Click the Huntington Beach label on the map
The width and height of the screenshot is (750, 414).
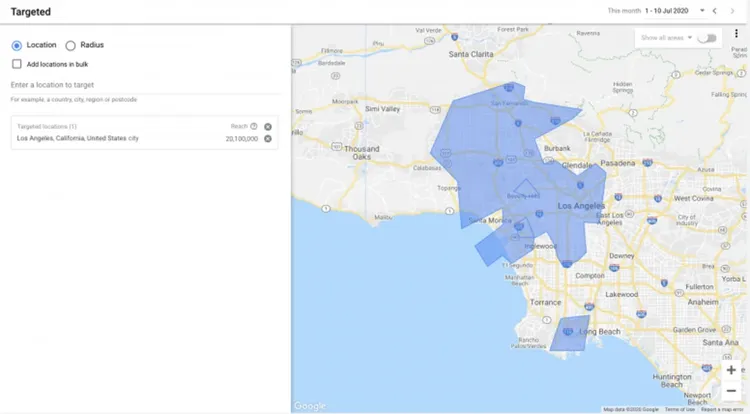tap(672, 381)
